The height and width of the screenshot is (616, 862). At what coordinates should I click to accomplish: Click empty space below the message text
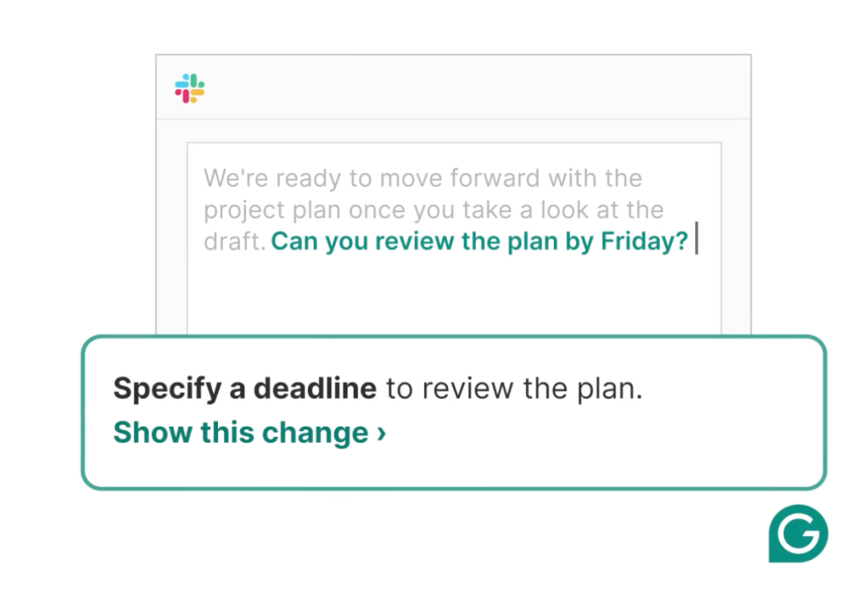pos(453,295)
